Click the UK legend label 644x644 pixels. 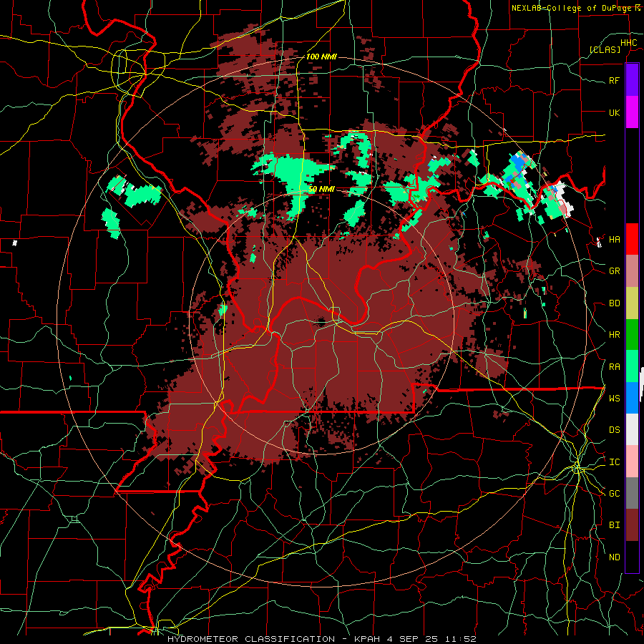tap(614, 112)
